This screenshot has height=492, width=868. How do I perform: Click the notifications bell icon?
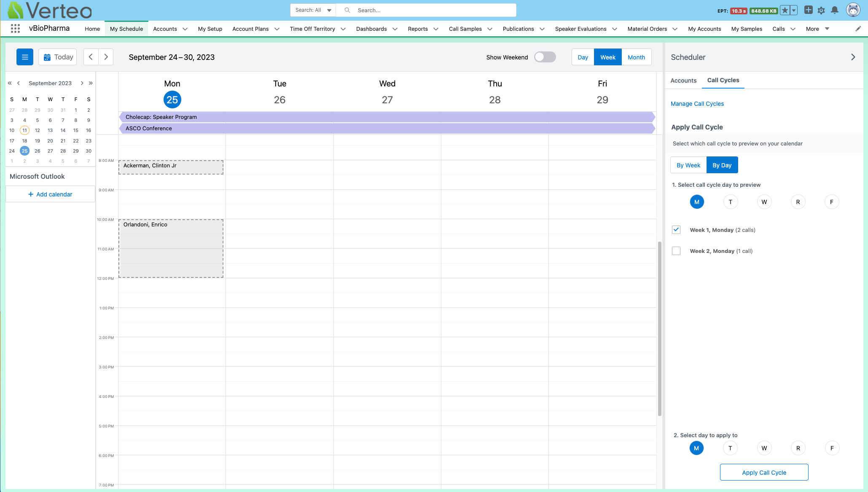point(834,11)
